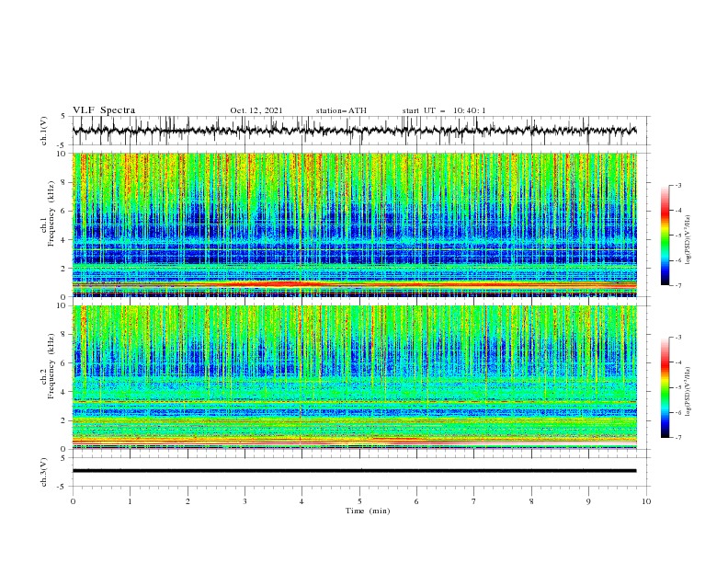The width and height of the screenshot is (728, 563).
Task: Click the '-3' label on upper colorbar
Action: point(677,185)
